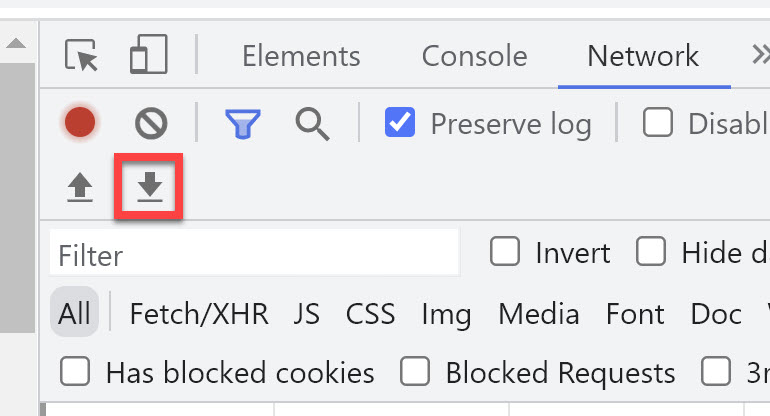Uncheck the Preserve log checkbox
The height and width of the screenshot is (416, 770).
pyautogui.click(x=400, y=123)
